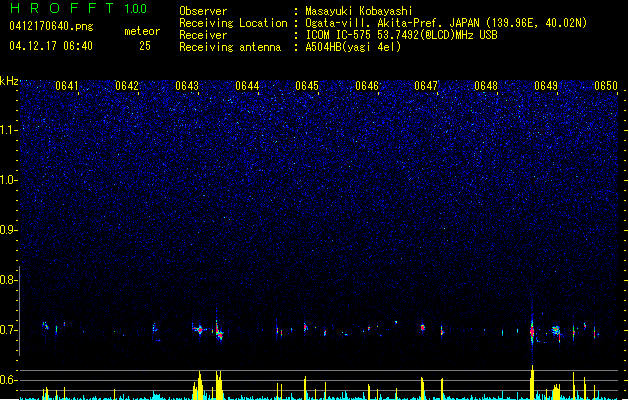Click the 'Receiving antenna' field label

(x=230, y=47)
